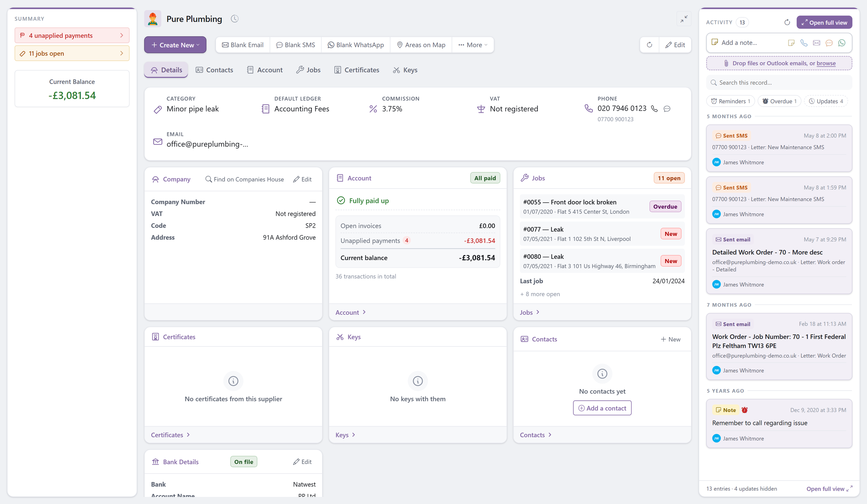Click the Open full view button at top
The width and height of the screenshot is (867, 504).
click(x=824, y=22)
